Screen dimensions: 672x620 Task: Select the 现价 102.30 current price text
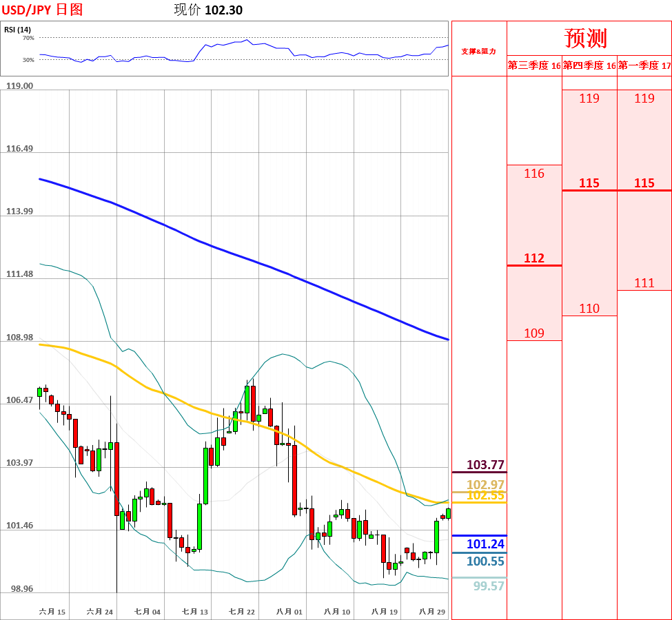tap(208, 10)
